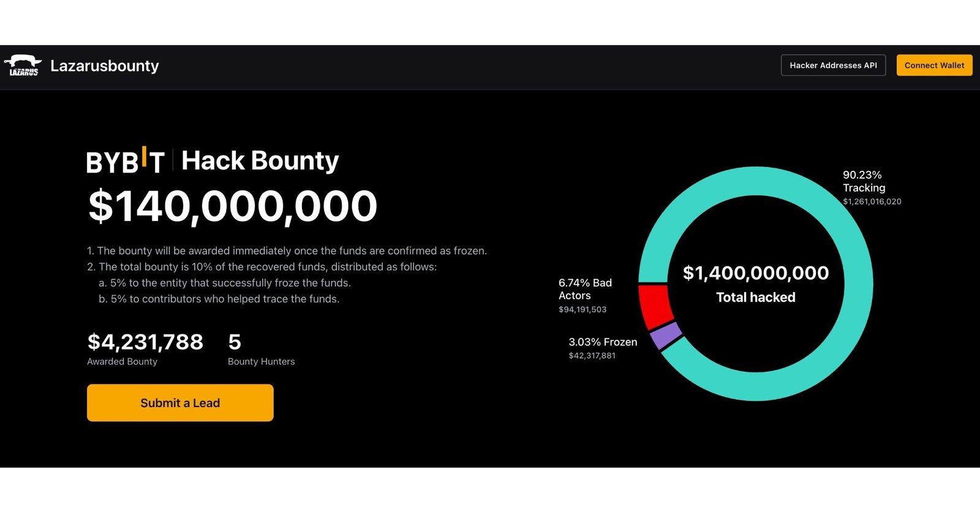Open the Lazarusbounty home link

point(105,66)
